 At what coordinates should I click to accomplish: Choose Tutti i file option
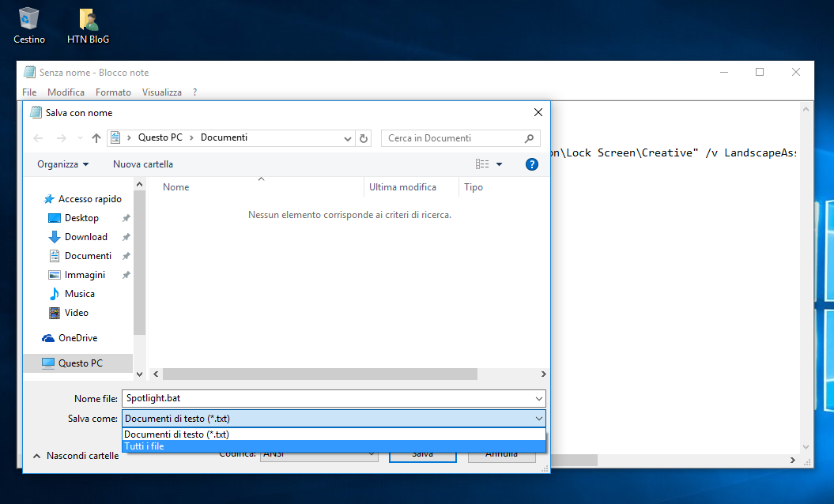pos(334,446)
